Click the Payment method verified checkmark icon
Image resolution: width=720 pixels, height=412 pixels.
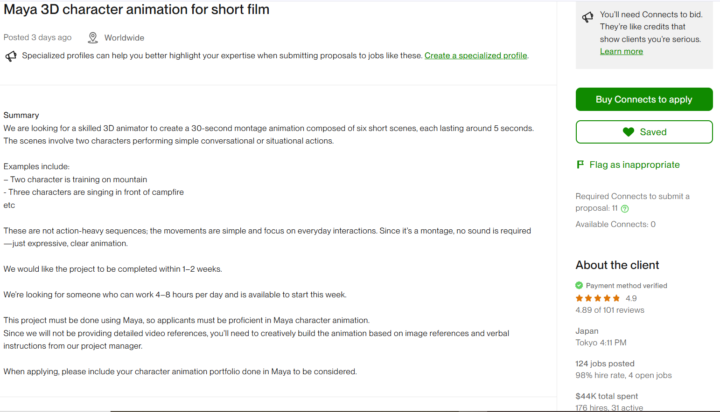(x=579, y=285)
